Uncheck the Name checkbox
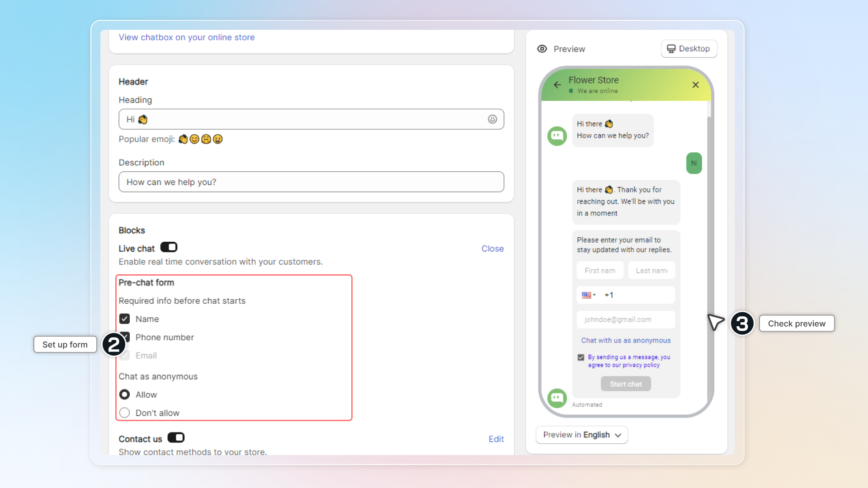The width and height of the screenshot is (868, 488). [x=125, y=319]
